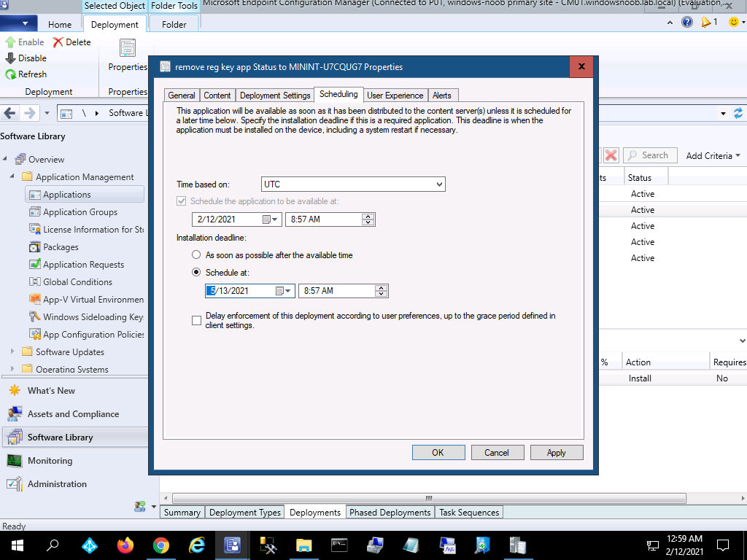Select As soon as possible radio option

[196, 254]
